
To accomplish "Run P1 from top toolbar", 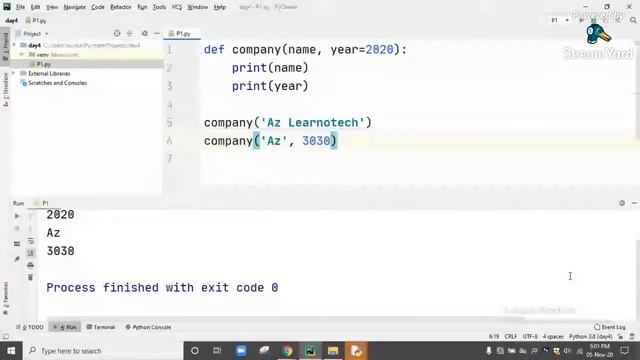I will [x=581, y=20].
